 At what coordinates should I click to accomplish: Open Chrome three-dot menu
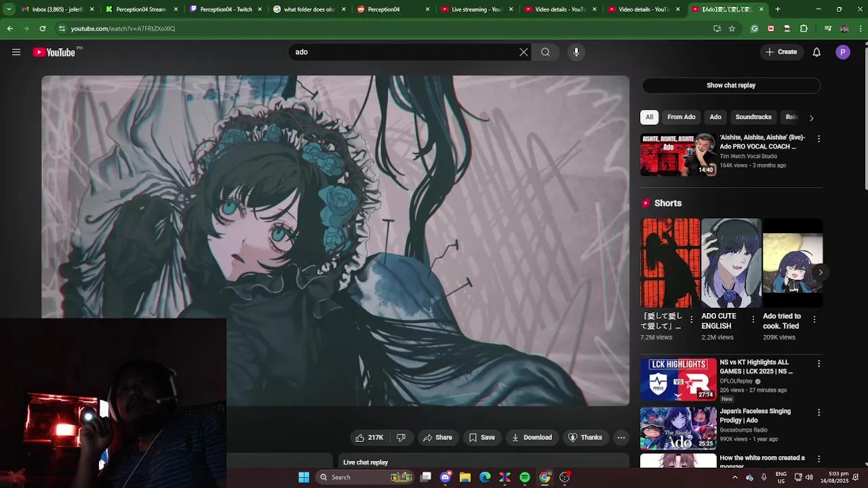861,28
